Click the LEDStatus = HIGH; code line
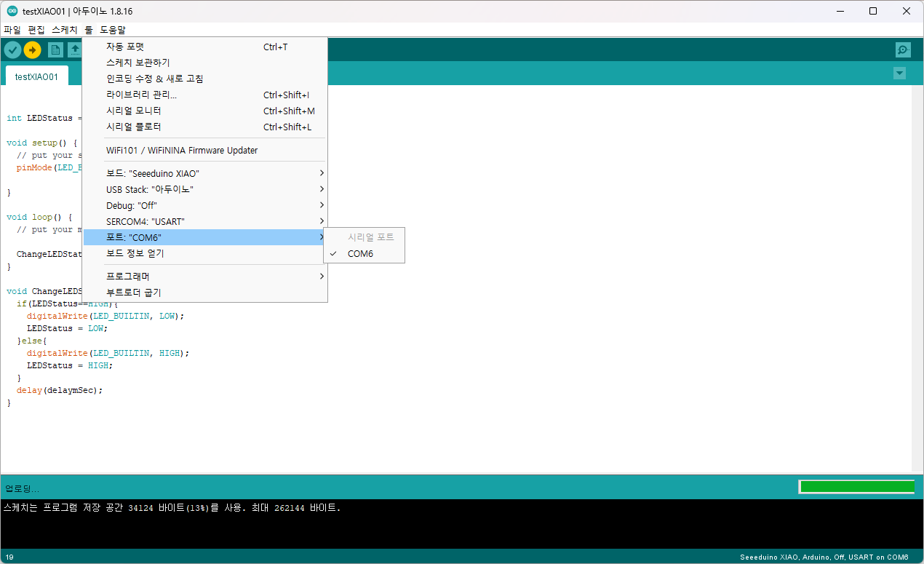Screen dimensions: 924x564 pos(70,365)
